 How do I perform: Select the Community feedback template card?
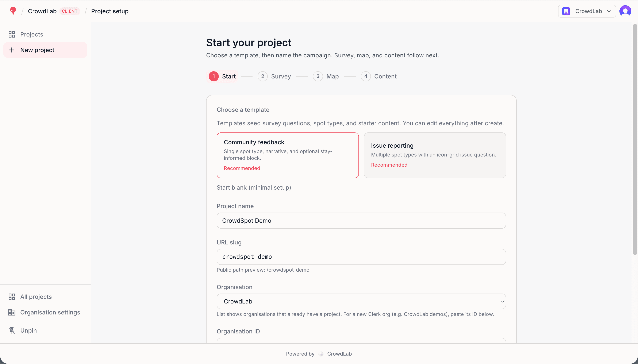click(288, 155)
